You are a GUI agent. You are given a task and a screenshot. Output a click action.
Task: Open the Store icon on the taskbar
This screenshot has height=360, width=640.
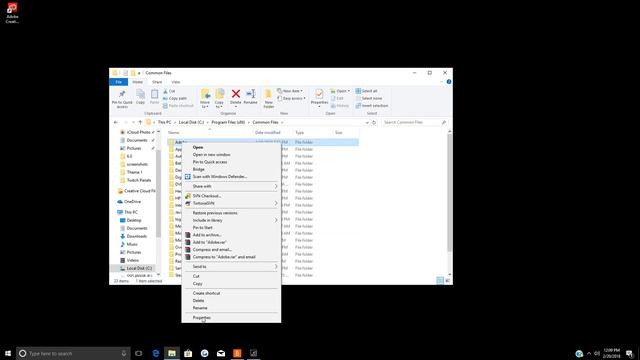188,353
